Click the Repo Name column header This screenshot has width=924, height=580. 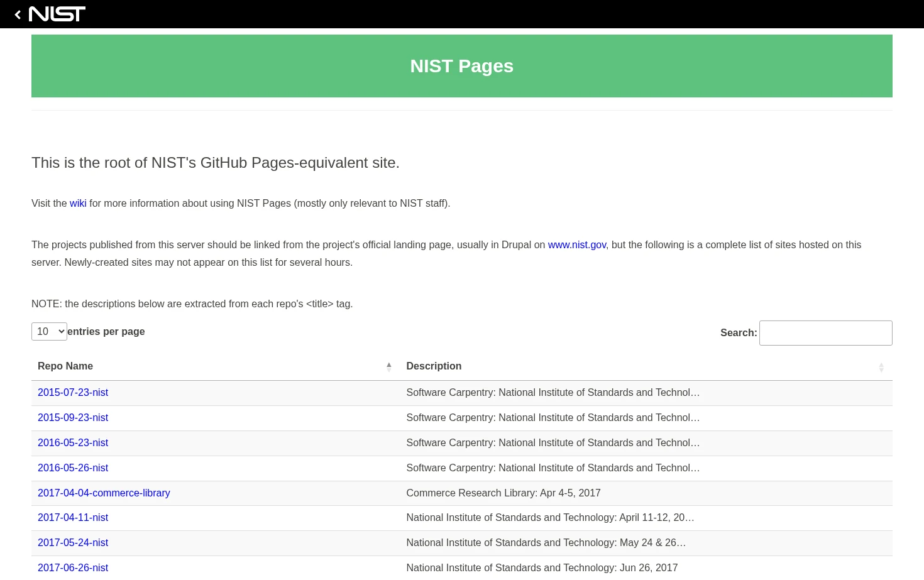coord(216,366)
